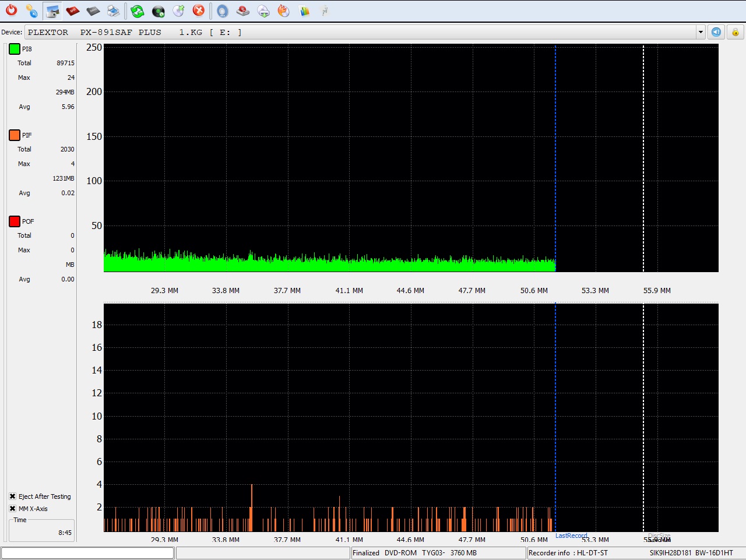Click the save screenshot picture icon

(x=52, y=10)
